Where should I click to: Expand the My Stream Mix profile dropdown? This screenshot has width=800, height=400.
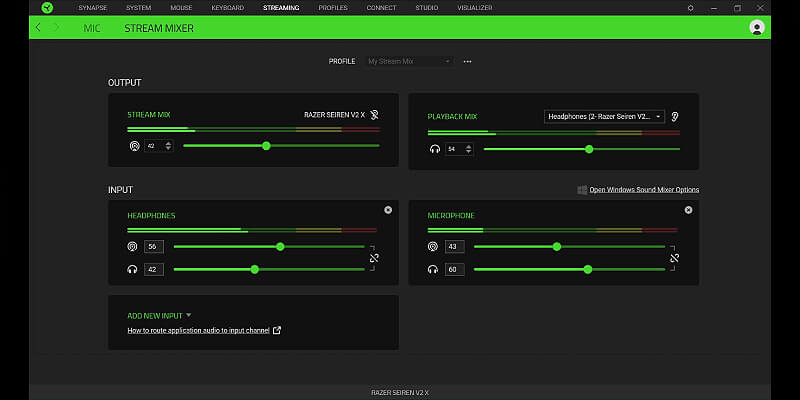click(x=410, y=61)
